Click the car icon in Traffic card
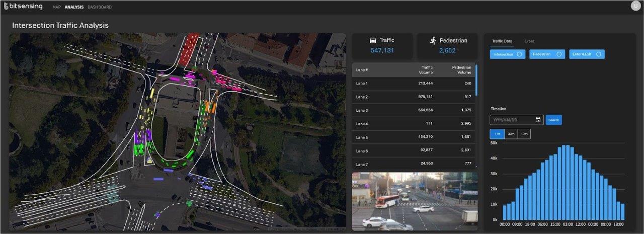This screenshot has width=644, height=234. tap(373, 40)
